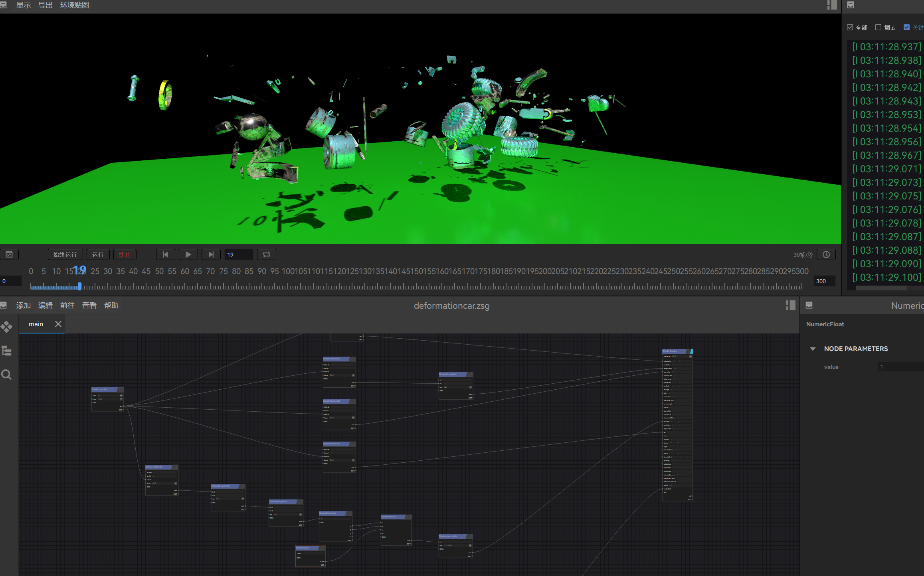The image size is (924, 576).
Task: Open the 环境贴图 menu
Action: tap(74, 5)
